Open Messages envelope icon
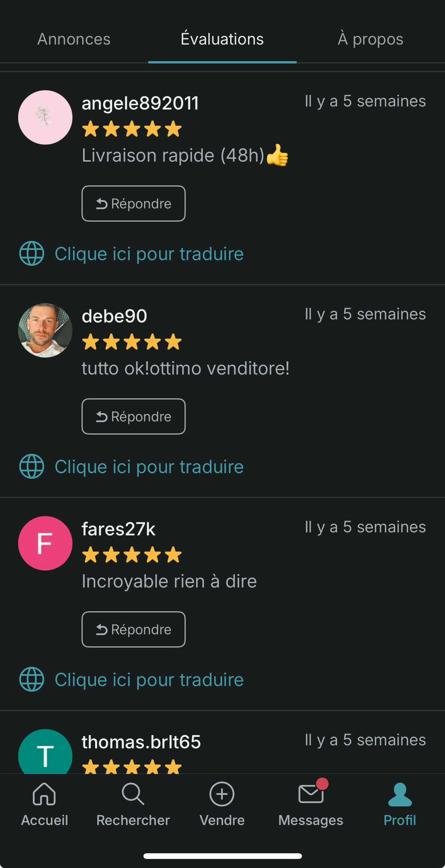Viewport: 445px width, 868px height. (x=311, y=794)
